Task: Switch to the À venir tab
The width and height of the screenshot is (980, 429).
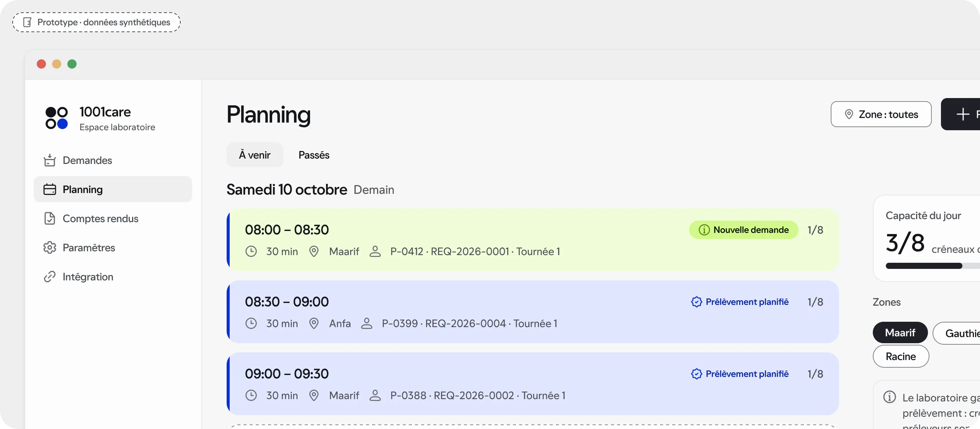Action: click(255, 155)
